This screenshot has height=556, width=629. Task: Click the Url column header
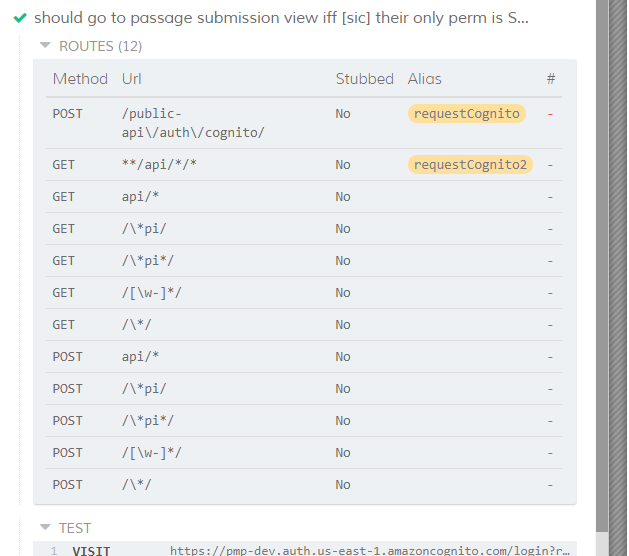[x=132, y=79]
